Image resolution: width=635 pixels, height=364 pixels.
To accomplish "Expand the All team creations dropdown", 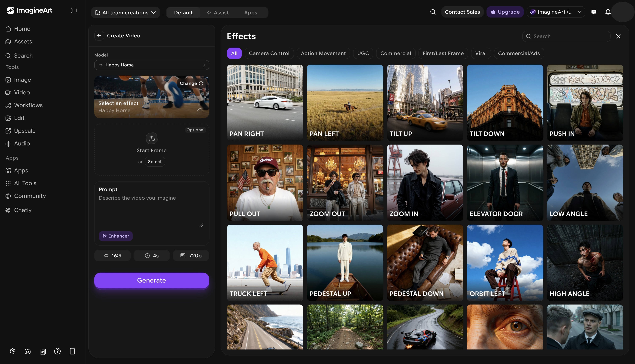I will pos(125,13).
